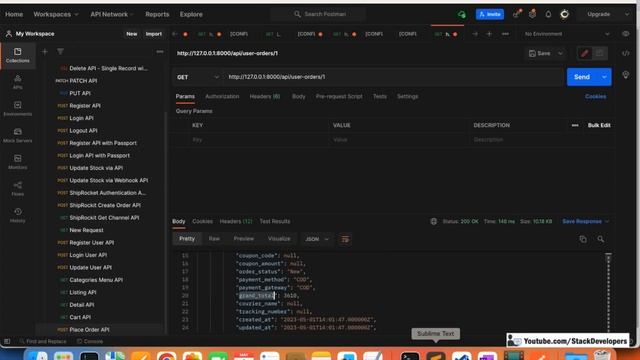
Task: Click the collection filter icon
Action: click(60, 52)
